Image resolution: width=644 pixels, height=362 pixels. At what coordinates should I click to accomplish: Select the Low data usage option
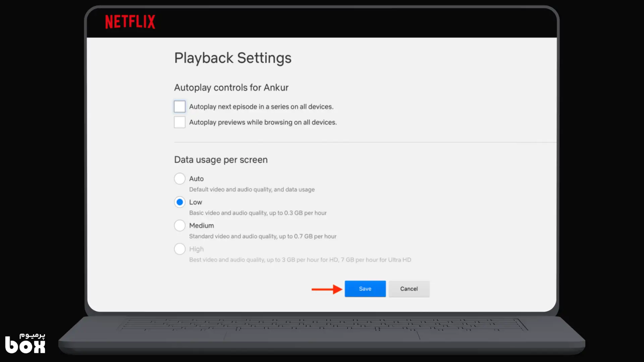179,202
